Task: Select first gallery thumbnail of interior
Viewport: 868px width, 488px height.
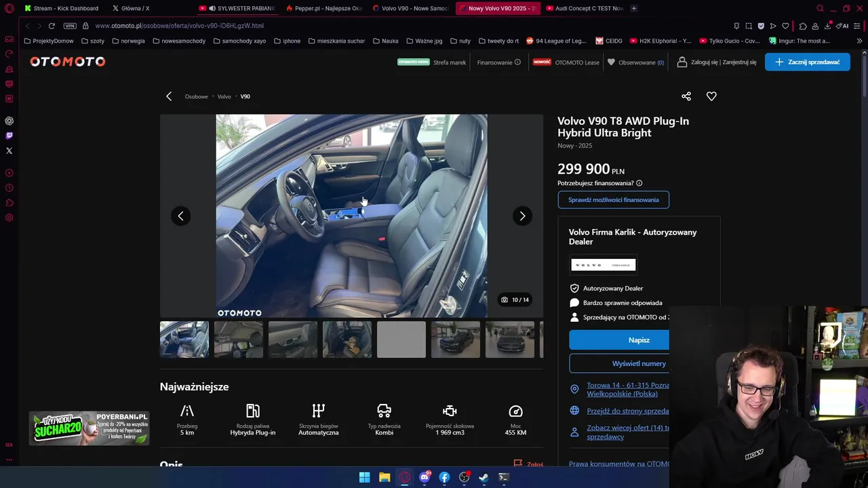Action: [184, 340]
